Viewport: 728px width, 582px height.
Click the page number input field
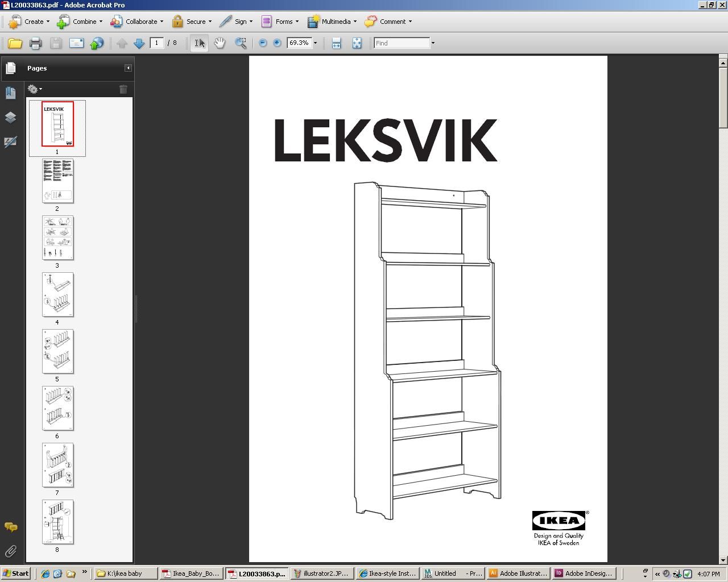(158, 43)
